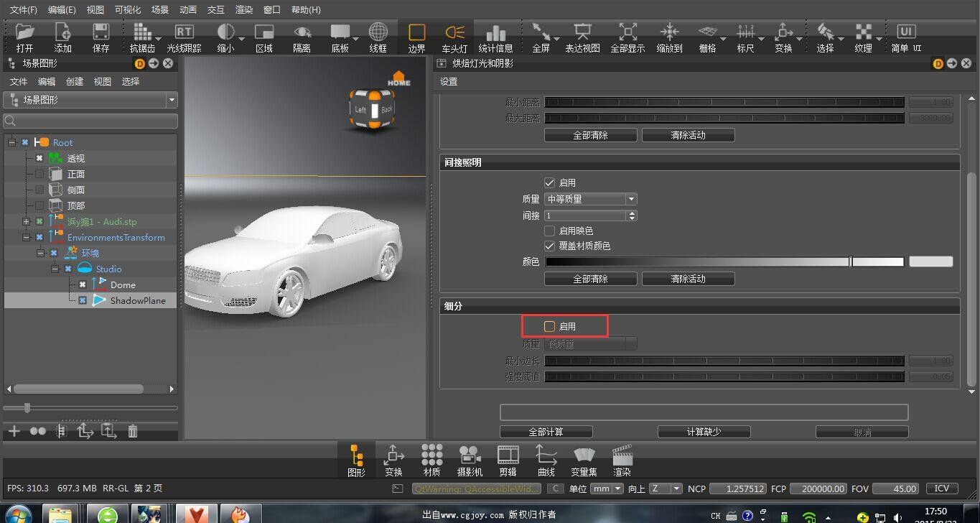The height and width of the screenshot is (523, 980).
Task: Click the ICV button in status bar
Action: click(942, 489)
